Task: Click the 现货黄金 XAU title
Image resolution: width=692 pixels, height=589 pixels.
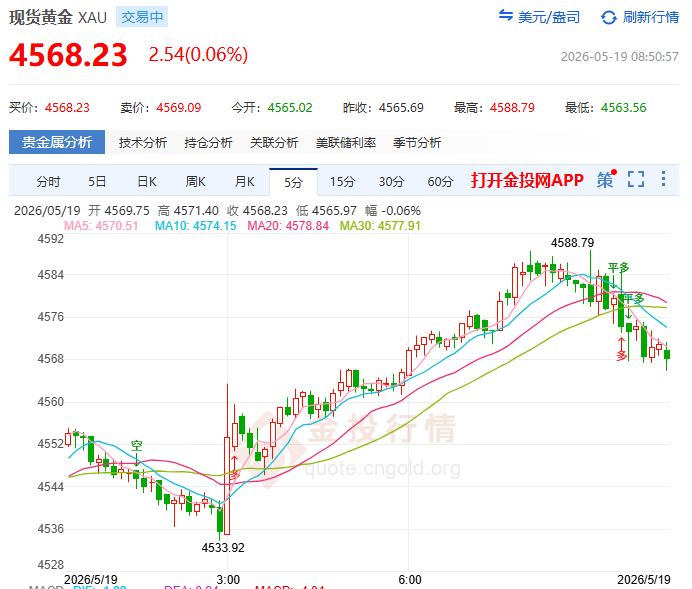Action: [58, 17]
